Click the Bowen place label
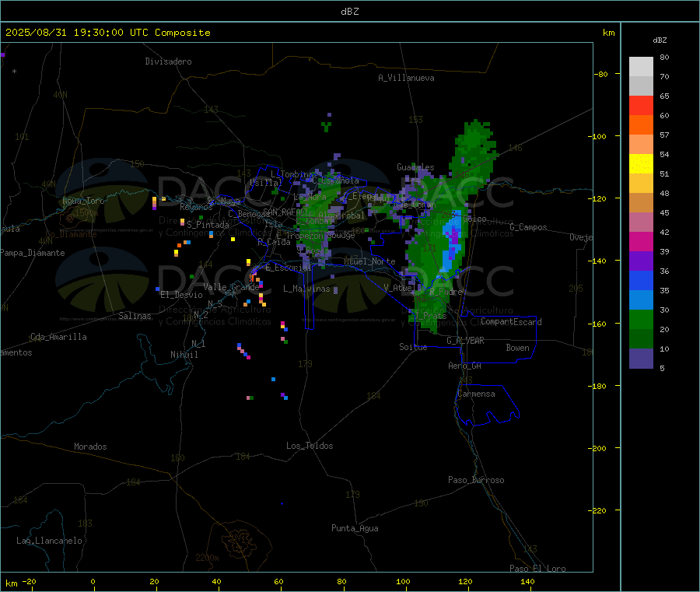 pyautogui.click(x=517, y=348)
